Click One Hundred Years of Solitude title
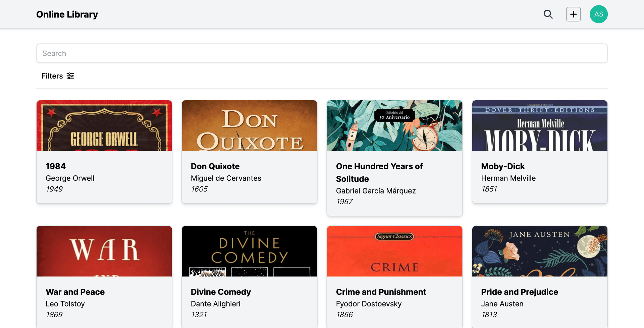This screenshot has height=328, width=644. point(379,173)
